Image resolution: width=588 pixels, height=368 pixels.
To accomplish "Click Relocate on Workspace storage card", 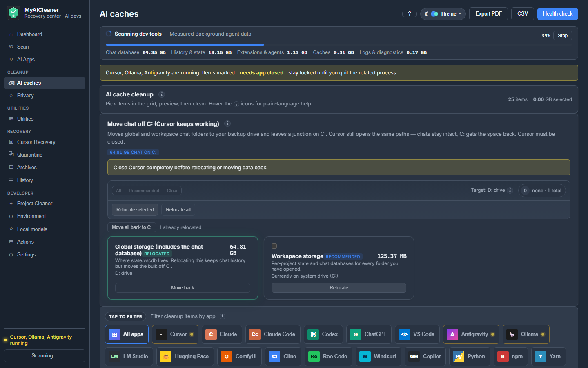I will point(339,288).
